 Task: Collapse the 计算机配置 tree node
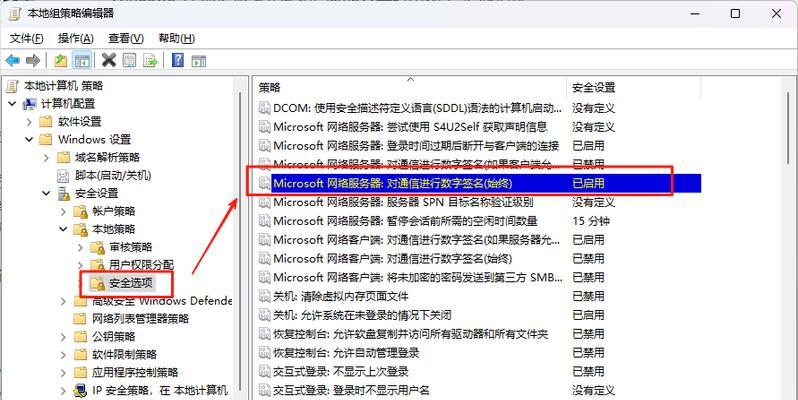(12, 104)
